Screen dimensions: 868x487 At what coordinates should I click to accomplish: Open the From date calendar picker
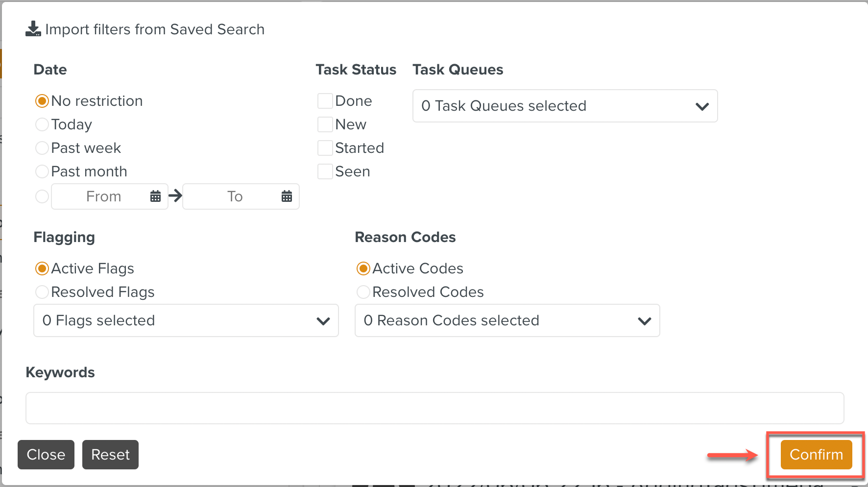pyautogui.click(x=155, y=196)
